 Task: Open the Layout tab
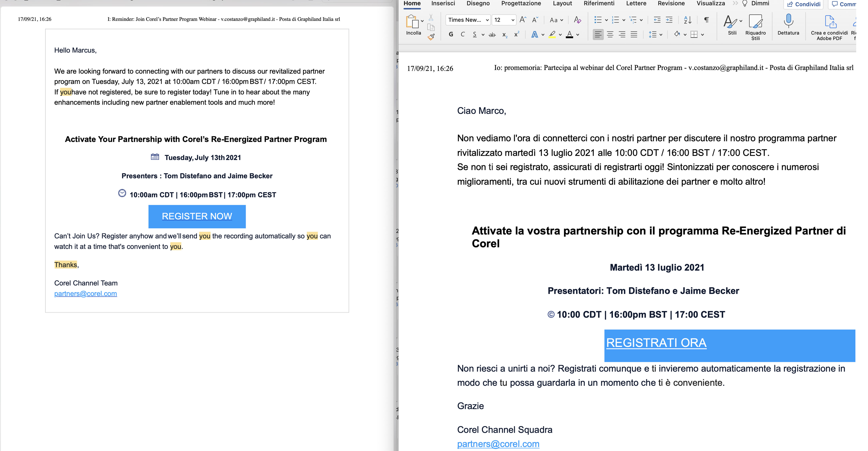(562, 3)
